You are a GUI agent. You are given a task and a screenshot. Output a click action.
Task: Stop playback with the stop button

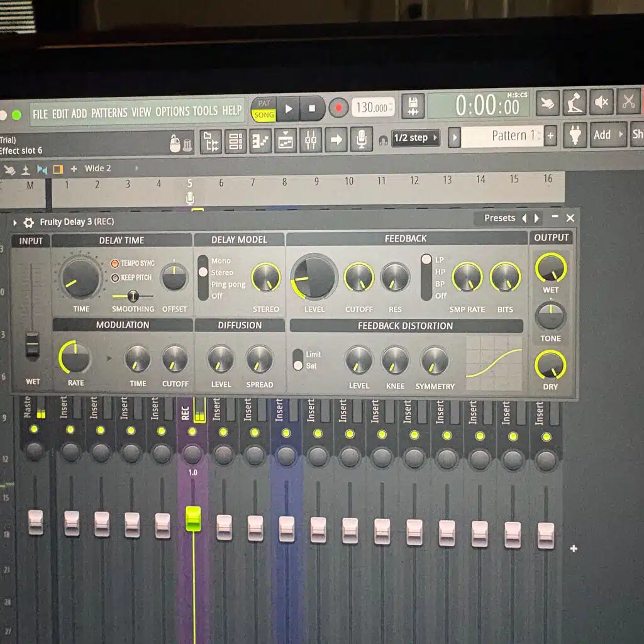coord(312,108)
